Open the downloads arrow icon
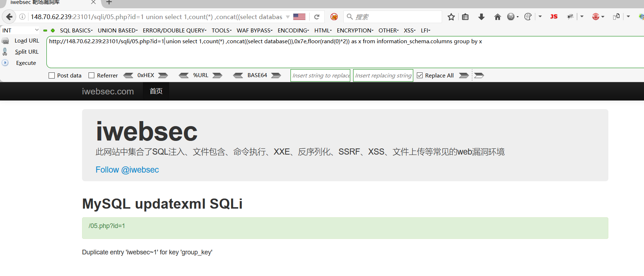The image size is (644, 276). 481,17
